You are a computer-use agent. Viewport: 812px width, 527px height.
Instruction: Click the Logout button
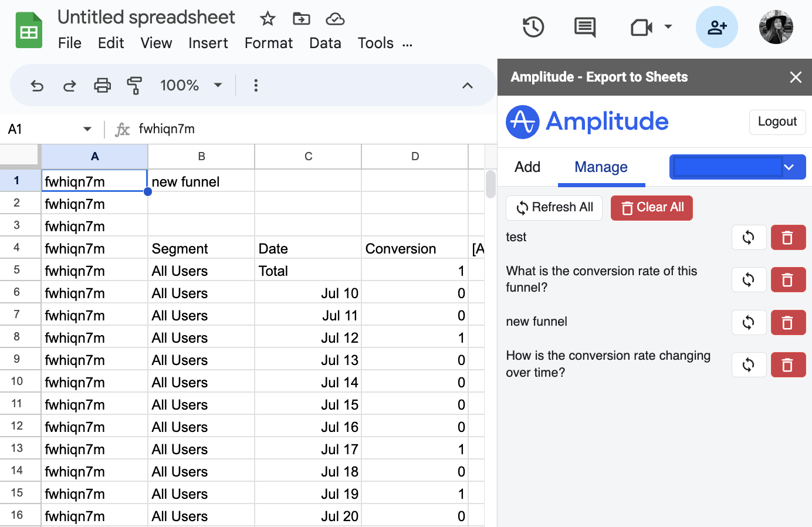click(777, 122)
